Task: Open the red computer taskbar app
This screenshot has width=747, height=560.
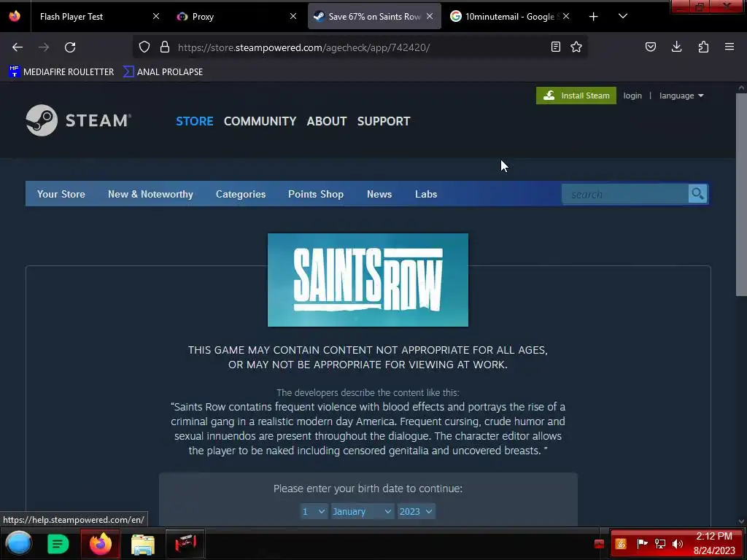Action: [185, 543]
